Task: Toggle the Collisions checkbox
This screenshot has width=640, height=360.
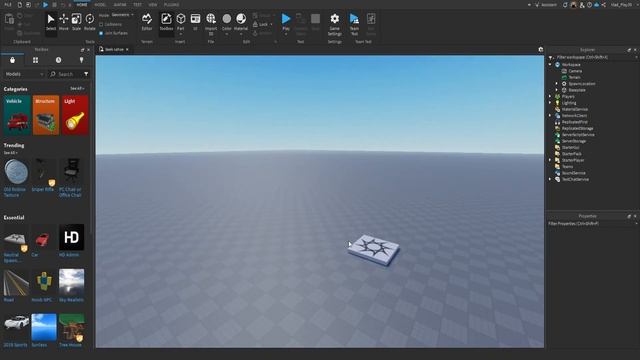Action: click(x=101, y=24)
